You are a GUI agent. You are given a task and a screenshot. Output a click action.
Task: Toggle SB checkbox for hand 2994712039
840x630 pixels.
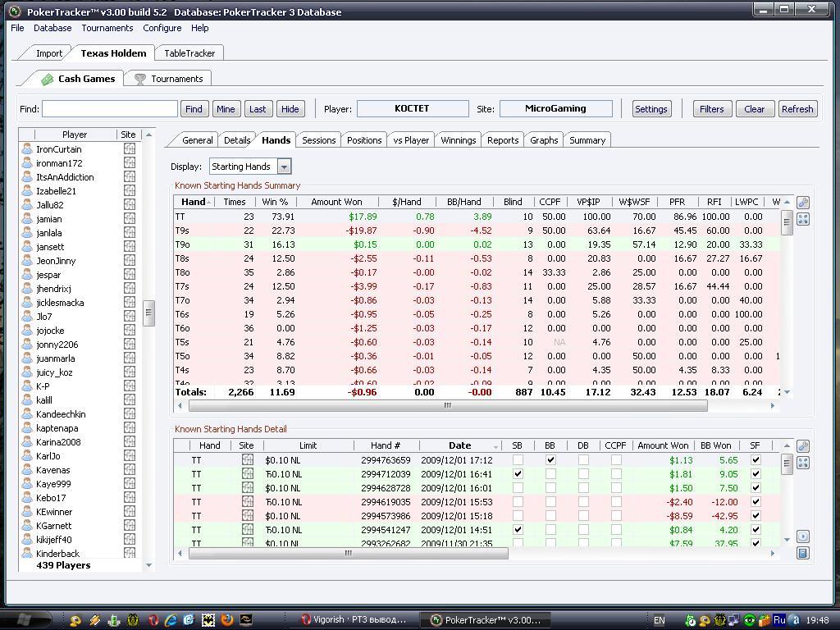[518, 474]
